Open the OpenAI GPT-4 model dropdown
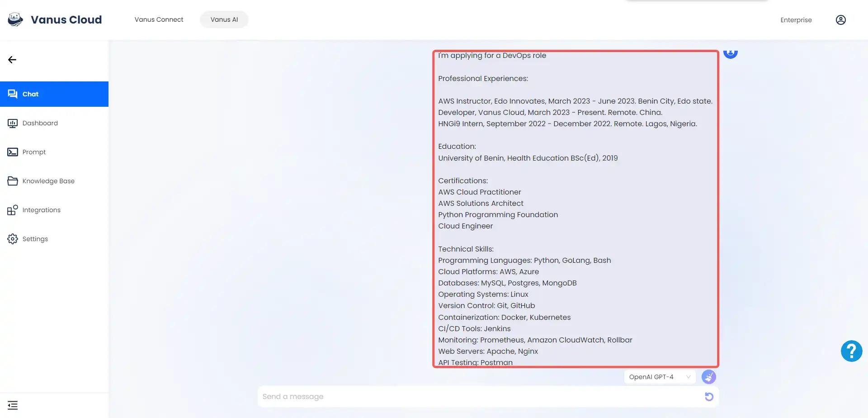The image size is (868, 418). coord(660,377)
